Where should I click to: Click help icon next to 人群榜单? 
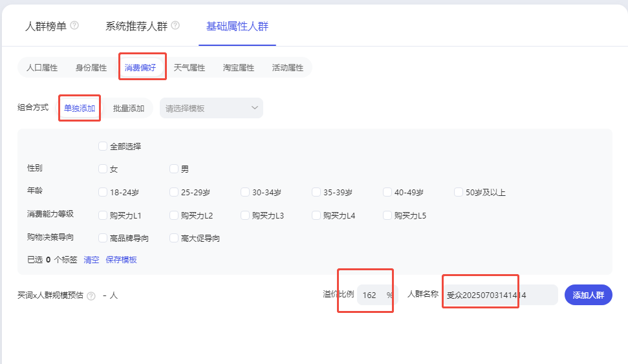(74, 27)
